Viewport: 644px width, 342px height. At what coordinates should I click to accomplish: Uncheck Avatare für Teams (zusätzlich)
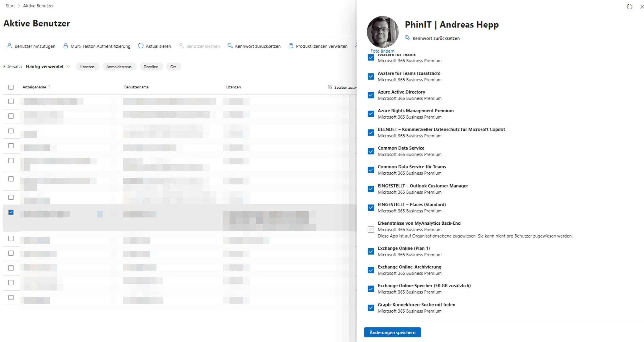371,76
